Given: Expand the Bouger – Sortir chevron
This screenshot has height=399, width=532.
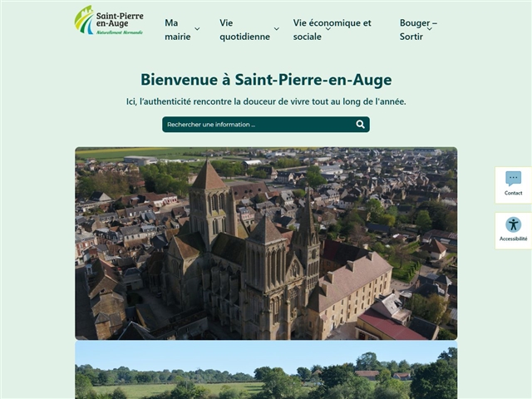Looking at the screenshot, I should (429, 29).
